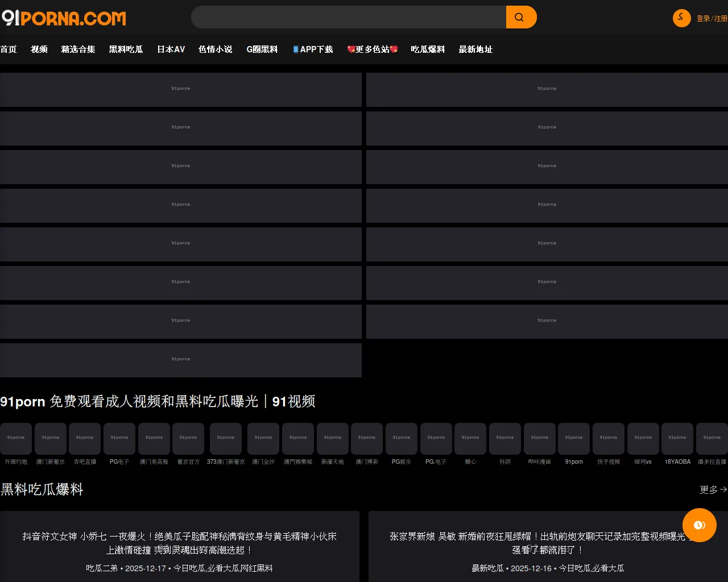Viewport: 728px width, 582px height.
Task: Go to the 首页 navigation item
Action: point(9,49)
